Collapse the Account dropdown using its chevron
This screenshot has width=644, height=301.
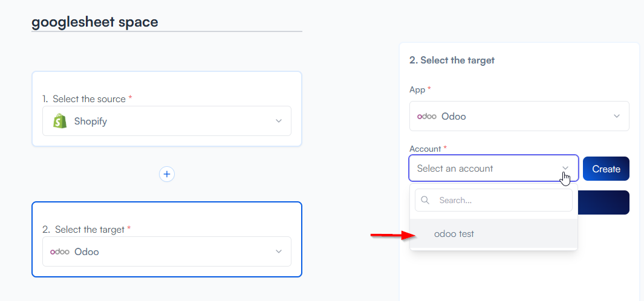tap(565, 169)
